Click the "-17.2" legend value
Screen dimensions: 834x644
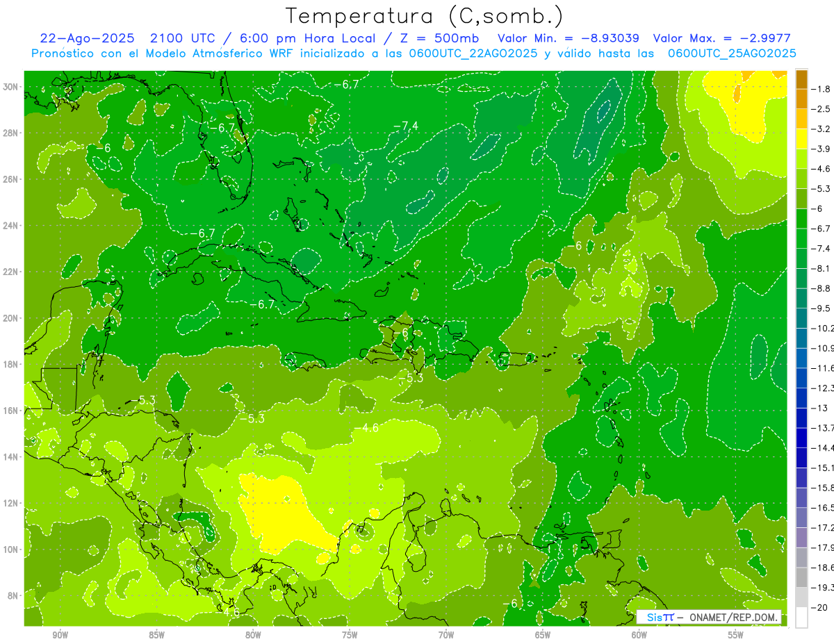click(x=823, y=527)
